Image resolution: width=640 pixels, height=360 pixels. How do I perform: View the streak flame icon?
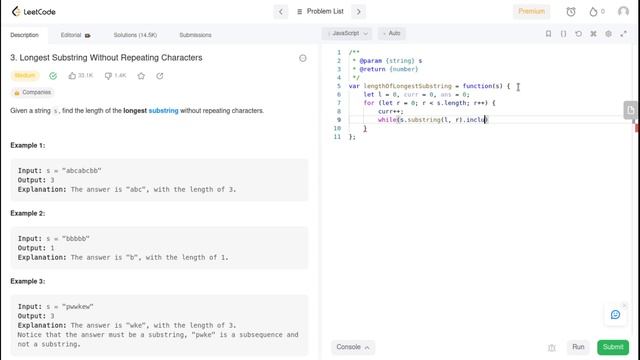(x=593, y=11)
